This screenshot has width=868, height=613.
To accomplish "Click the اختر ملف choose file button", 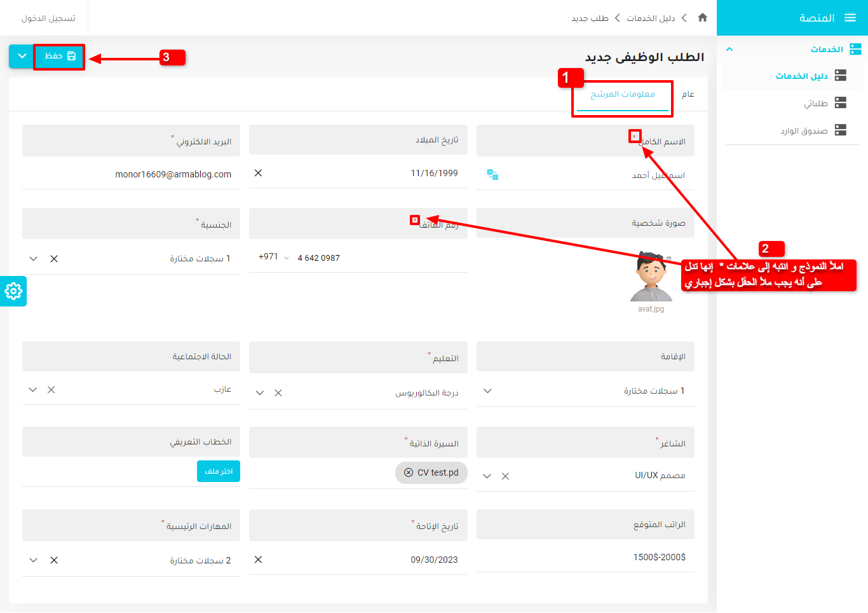I will pyautogui.click(x=219, y=471).
